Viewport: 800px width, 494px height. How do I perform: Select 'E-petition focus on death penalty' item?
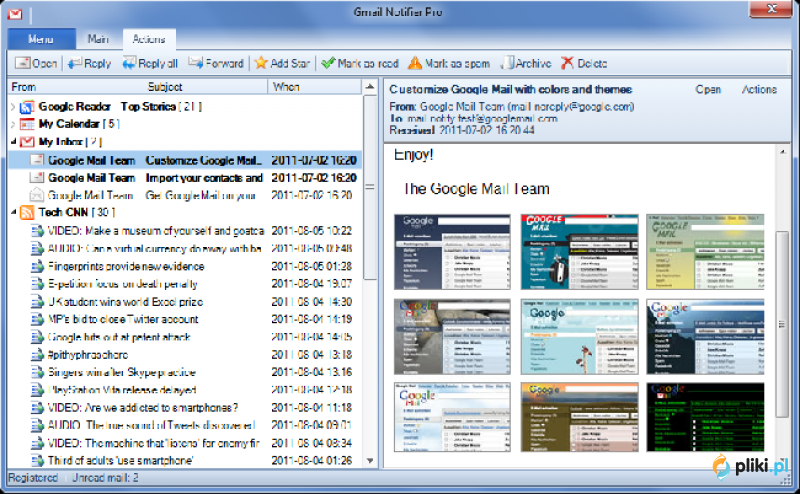click(185, 284)
